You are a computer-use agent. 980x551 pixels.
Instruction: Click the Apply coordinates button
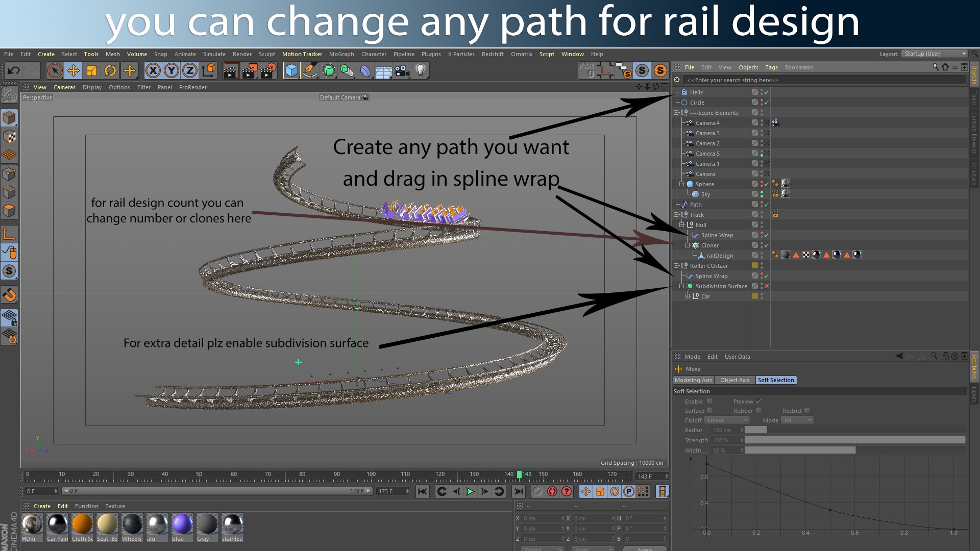click(645, 548)
